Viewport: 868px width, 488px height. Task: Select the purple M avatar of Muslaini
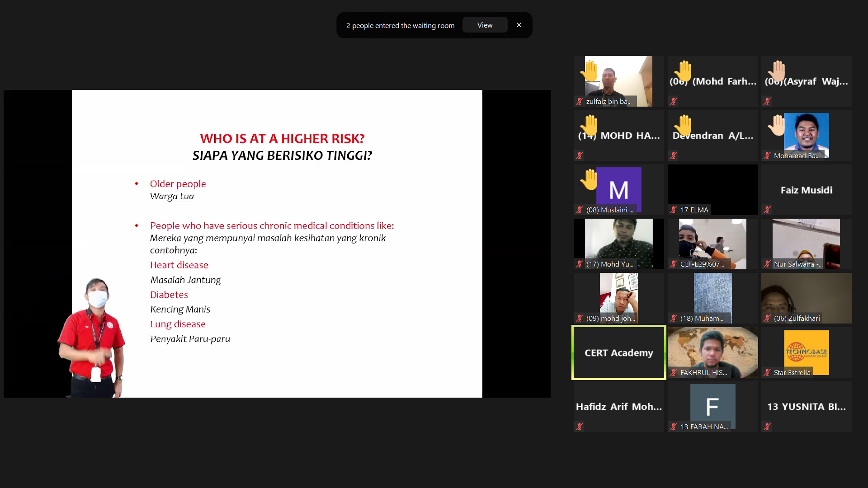(619, 190)
